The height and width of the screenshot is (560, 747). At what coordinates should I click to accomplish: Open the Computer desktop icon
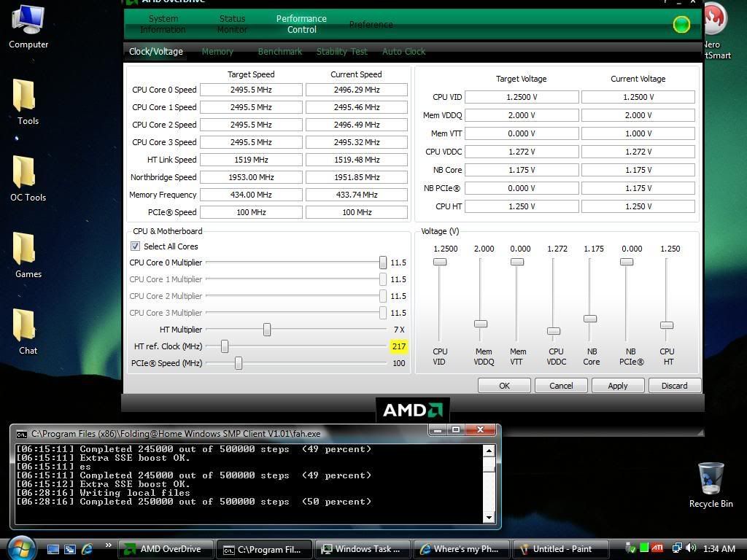(x=28, y=26)
